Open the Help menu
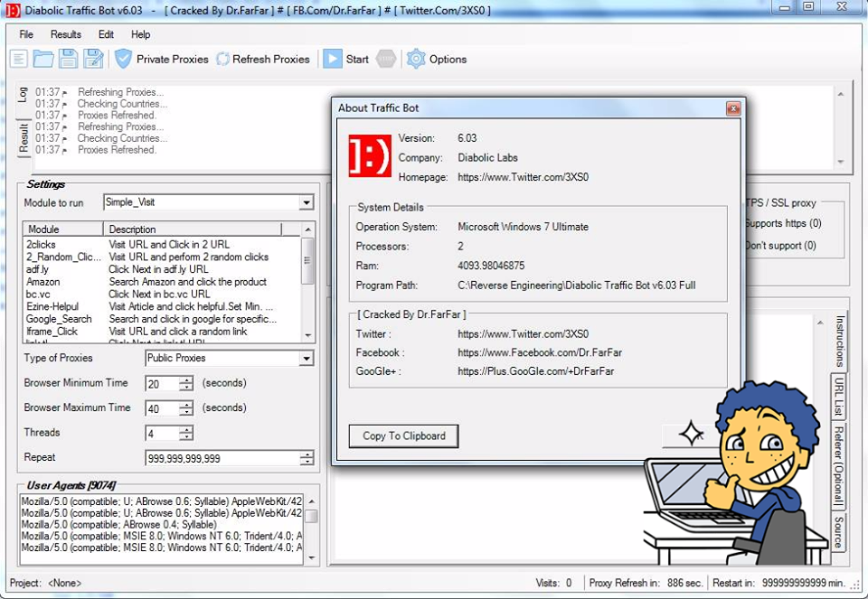 point(141,34)
